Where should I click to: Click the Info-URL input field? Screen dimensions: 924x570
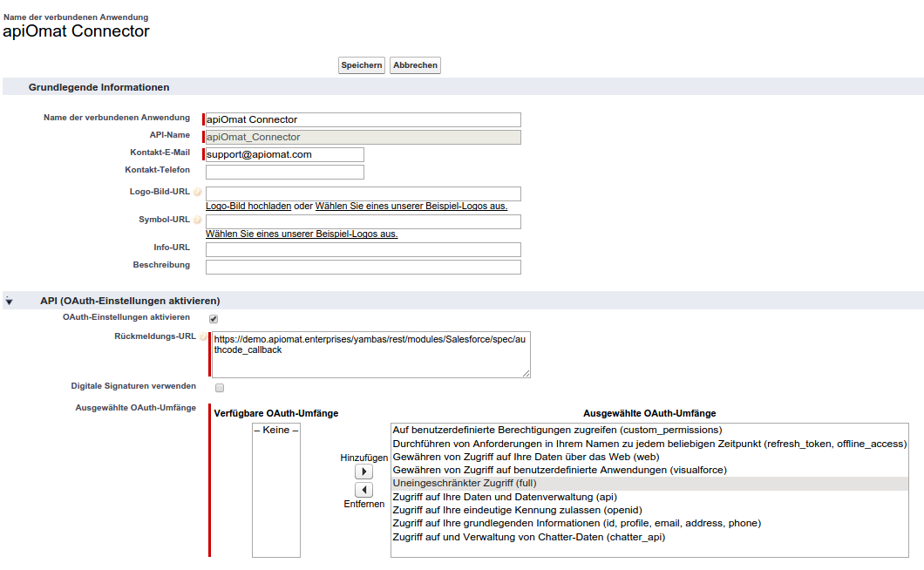[363, 249]
